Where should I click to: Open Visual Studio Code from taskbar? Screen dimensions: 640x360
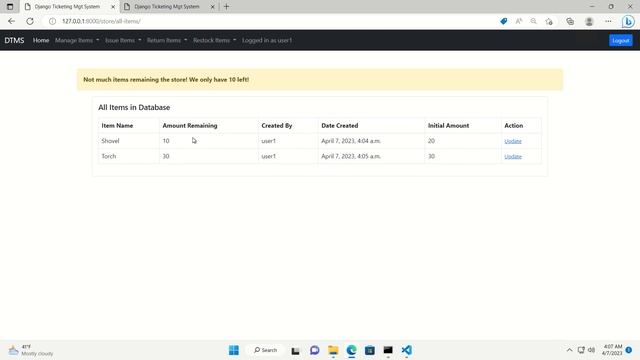click(x=407, y=350)
